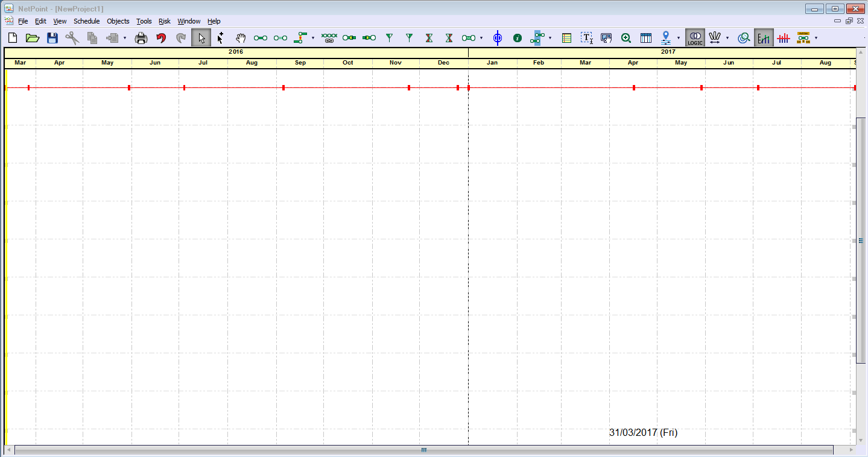Screen dimensions: 868x457
Task: Expand the hammock tool dropdown arrow
Action: click(x=481, y=38)
